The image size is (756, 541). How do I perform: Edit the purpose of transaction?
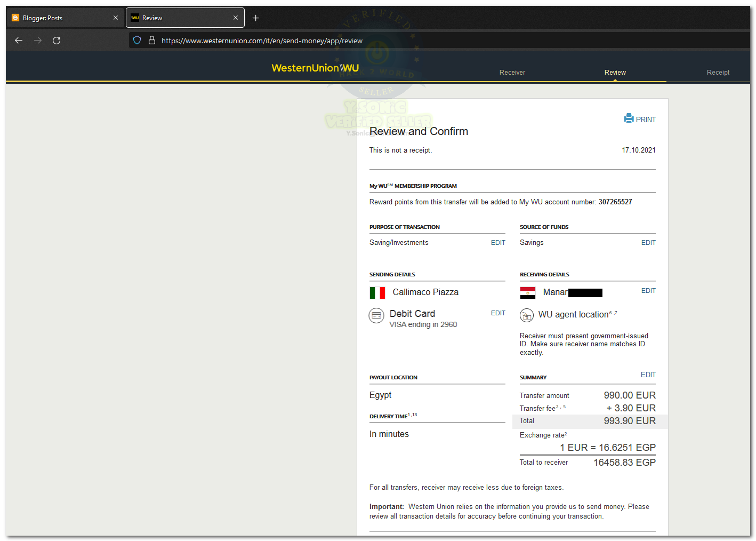click(498, 243)
